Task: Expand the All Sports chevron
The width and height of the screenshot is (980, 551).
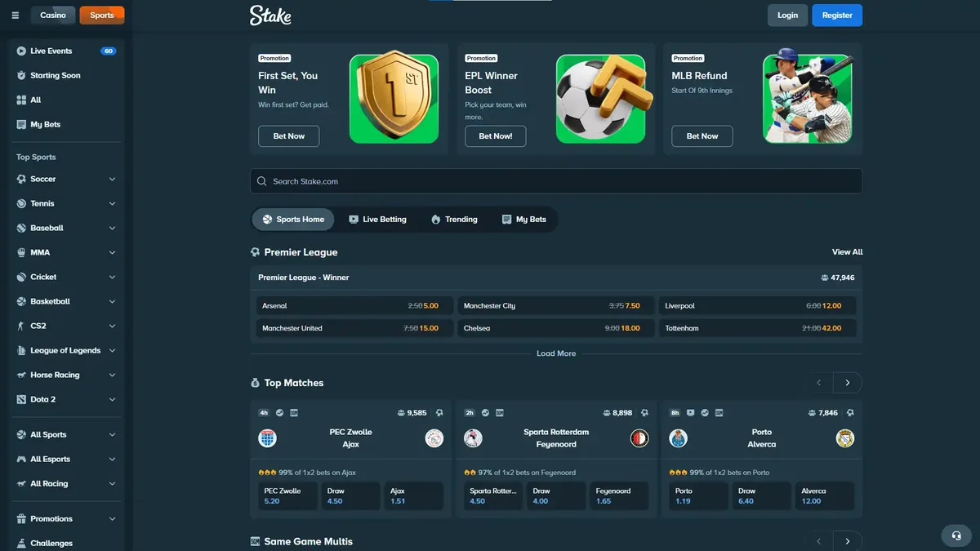Action: click(112, 434)
